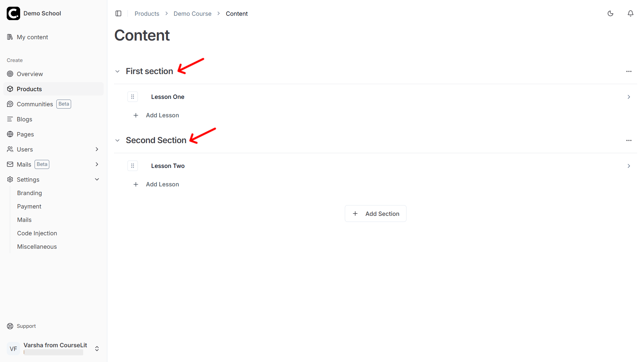644x362 pixels.
Task: Grab drag handle of Lesson Two
Action: pyautogui.click(x=132, y=166)
